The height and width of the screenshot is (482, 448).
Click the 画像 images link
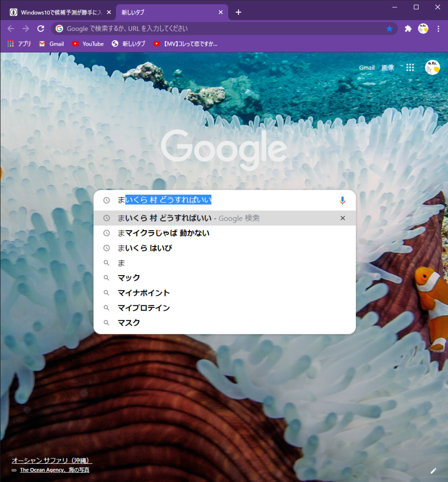click(x=388, y=68)
